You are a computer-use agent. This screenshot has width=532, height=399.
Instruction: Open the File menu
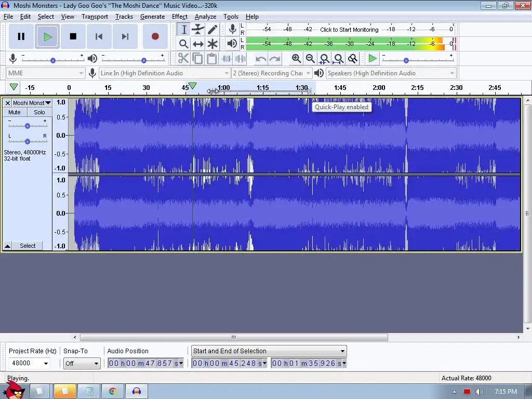(8, 17)
